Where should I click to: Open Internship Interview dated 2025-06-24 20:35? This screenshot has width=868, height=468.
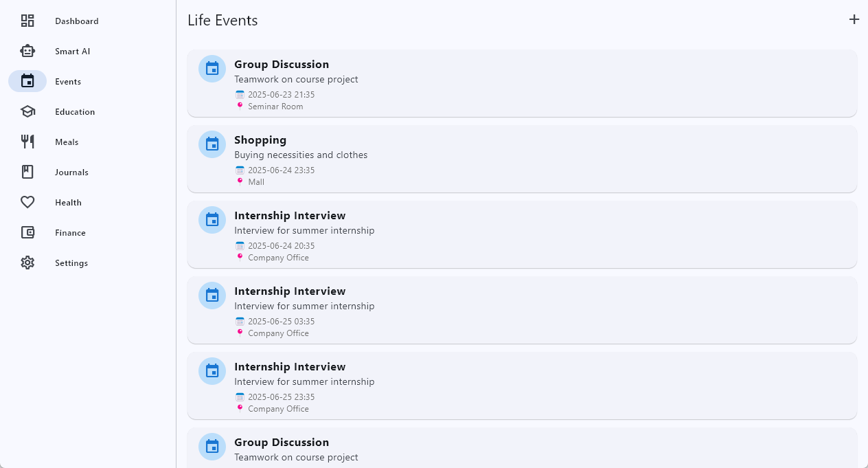point(522,234)
